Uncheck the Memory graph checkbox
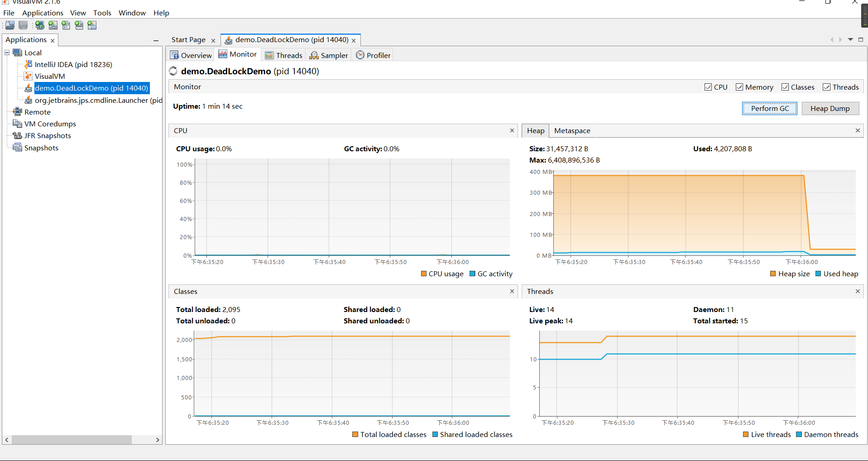This screenshot has width=868, height=461. pyautogui.click(x=739, y=87)
